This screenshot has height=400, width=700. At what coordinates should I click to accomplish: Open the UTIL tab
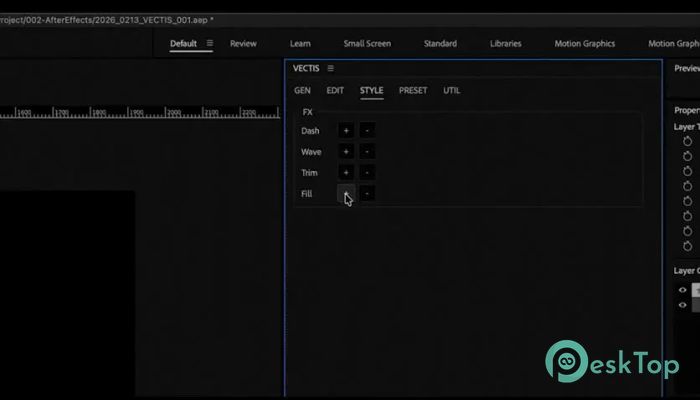[x=451, y=90]
